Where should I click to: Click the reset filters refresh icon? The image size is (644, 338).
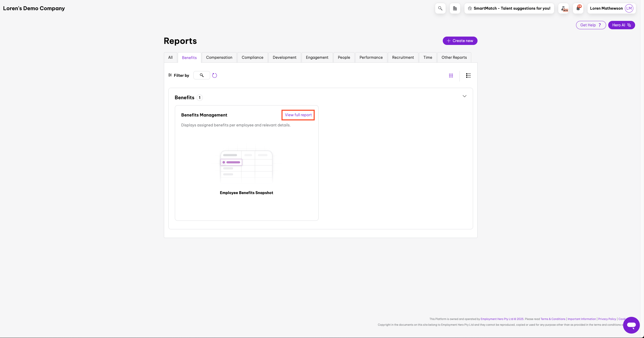tap(215, 75)
